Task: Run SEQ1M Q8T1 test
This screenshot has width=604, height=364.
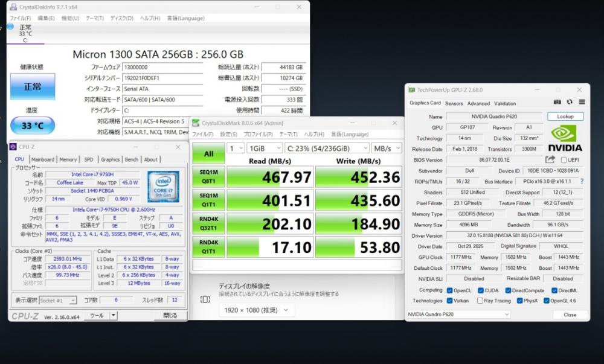Action: point(208,177)
